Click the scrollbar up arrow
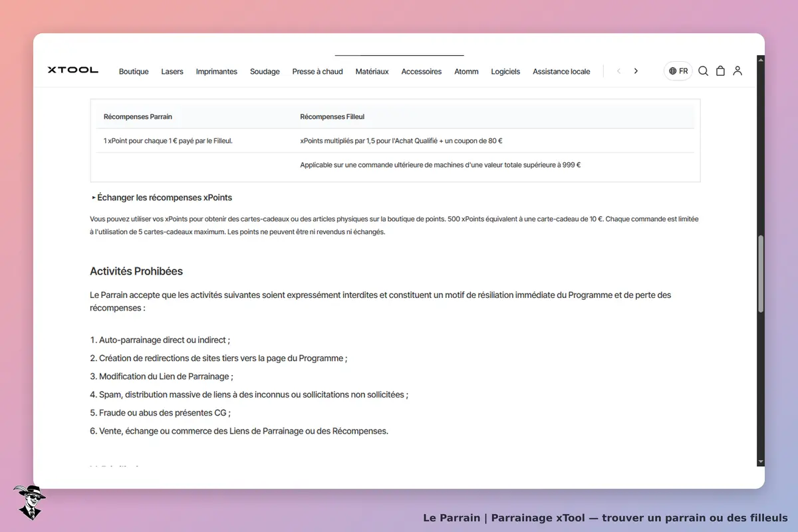 pyautogui.click(x=761, y=59)
